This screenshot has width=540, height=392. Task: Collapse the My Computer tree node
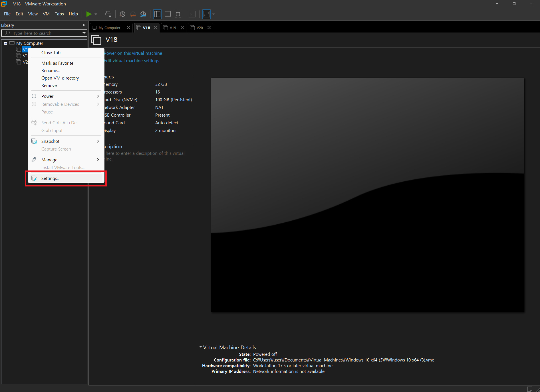click(x=5, y=43)
